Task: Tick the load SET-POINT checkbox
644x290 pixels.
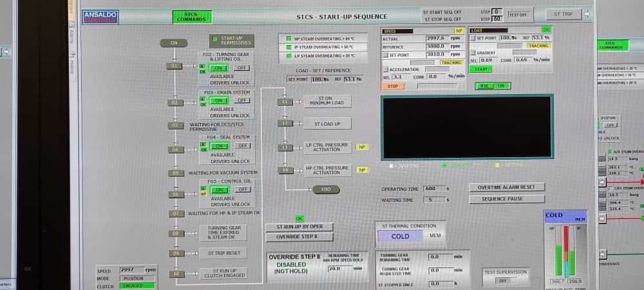Action: pyautogui.click(x=473, y=38)
